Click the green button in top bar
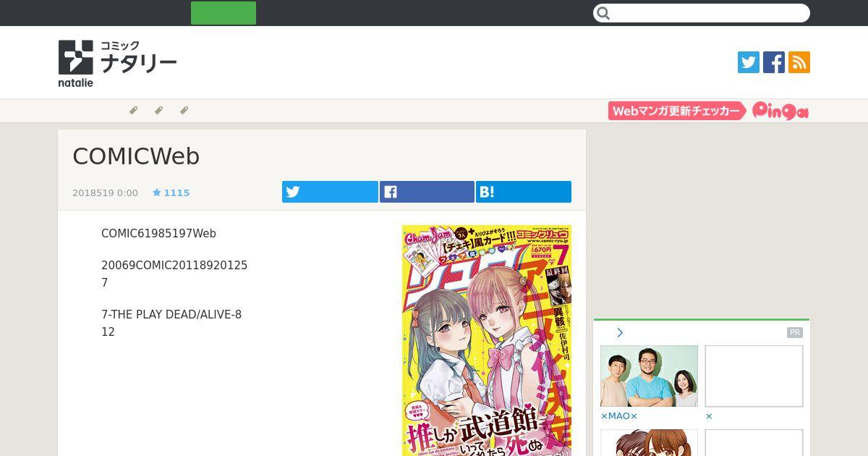Image resolution: width=868 pixels, height=456 pixels. pos(224,13)
